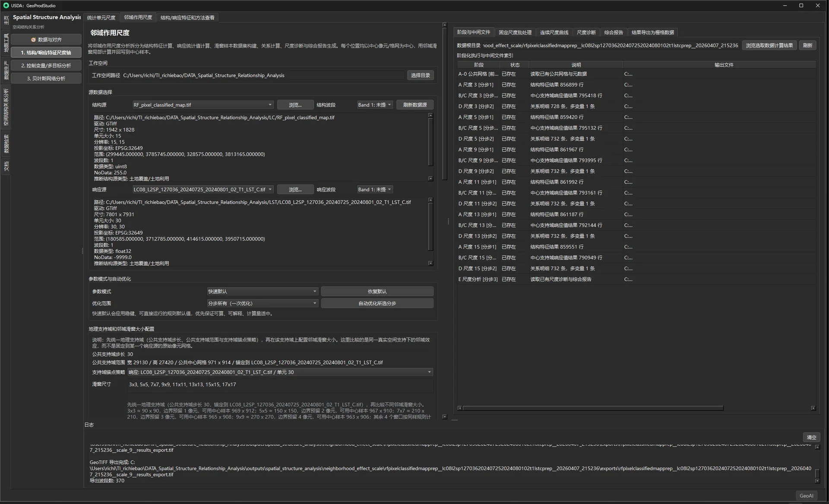Open the 文档 vertical sidebar tab
Image resolution: width=829 pixels, height=504 pixels.
pyautogui.click(x=6, y=166)
